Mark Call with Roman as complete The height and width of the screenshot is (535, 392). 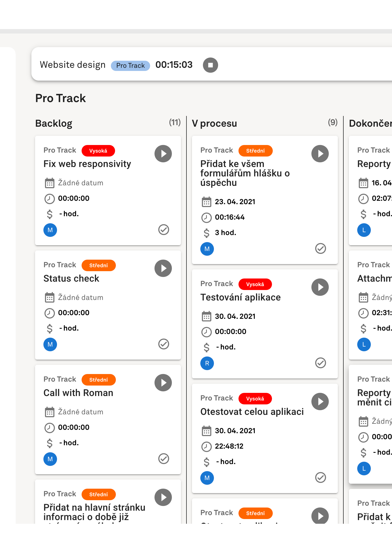[164, 459]
